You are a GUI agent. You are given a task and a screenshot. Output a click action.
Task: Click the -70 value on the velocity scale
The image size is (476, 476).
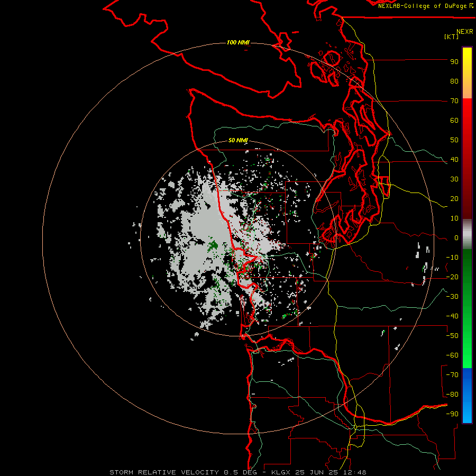452,375
